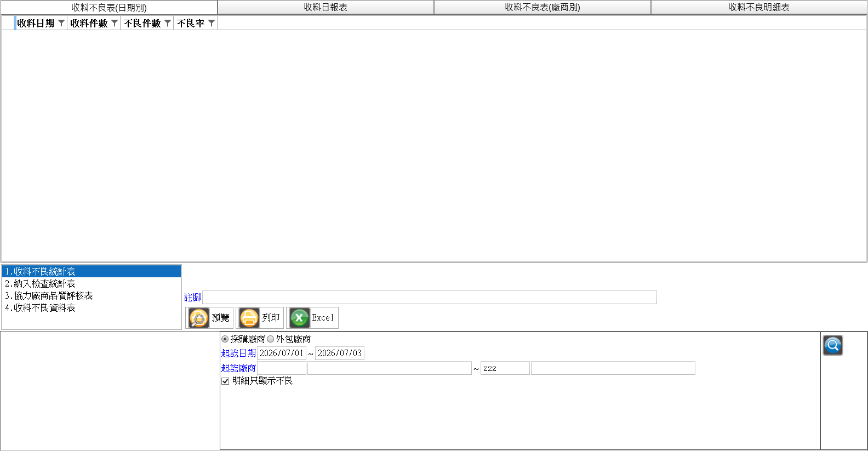Image resolution: width=868 pixels, height=451 pixels.
Task: Click the start date field 2026/07/01
Action: (x=282, y=353)
